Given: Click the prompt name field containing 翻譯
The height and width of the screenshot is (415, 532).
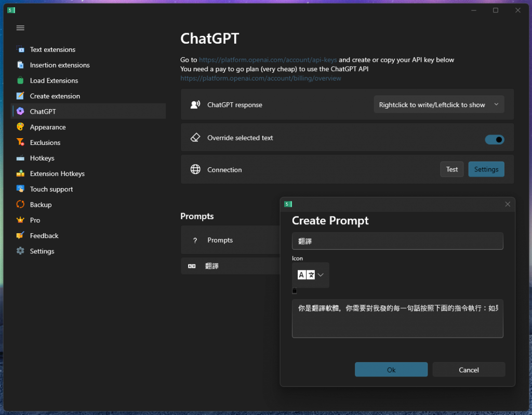Looking at the screenshot, I should pos(397,241).
